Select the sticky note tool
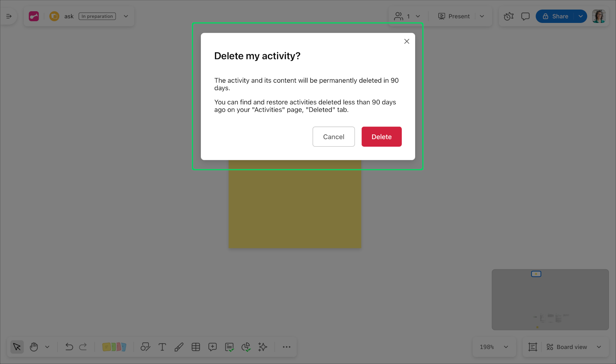 [115, 347]
